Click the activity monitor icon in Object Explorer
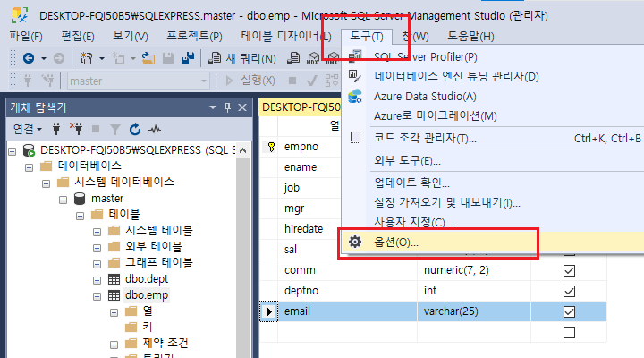The image size is (644, 358). [155, 130]
